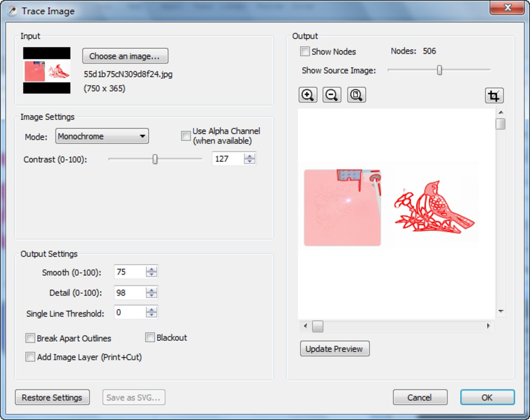Activate the crop tool icon
The width and height of the screenshot is (530, 420).
pyautogui.click(x=494, y=96)
